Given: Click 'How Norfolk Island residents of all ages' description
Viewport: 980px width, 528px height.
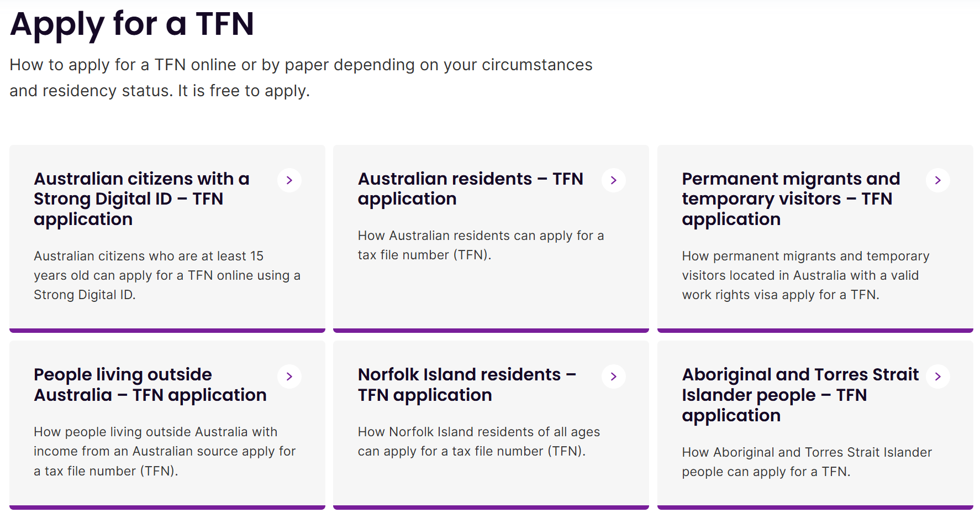Looking at the screenshot, I should tap(478, 441).
